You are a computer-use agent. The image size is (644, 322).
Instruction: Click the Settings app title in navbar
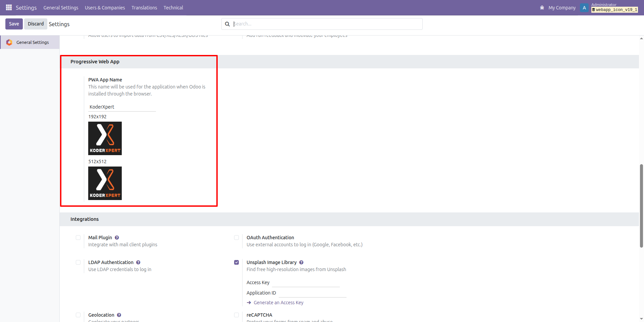tap(26, 8)
